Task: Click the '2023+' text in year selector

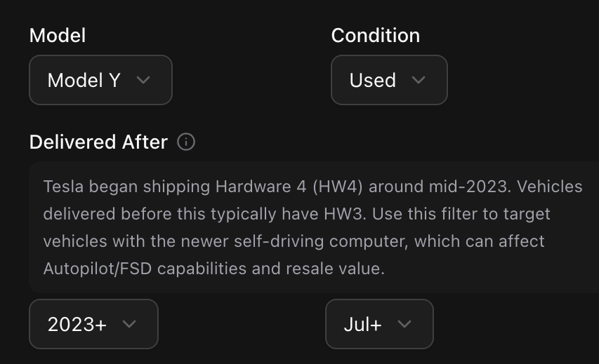Action: (x=77, y=324)
